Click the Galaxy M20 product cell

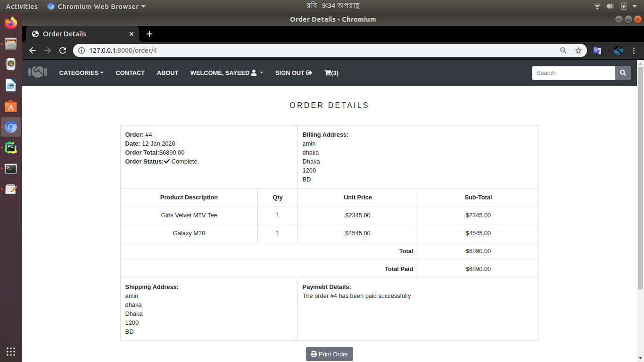[189, 233]
